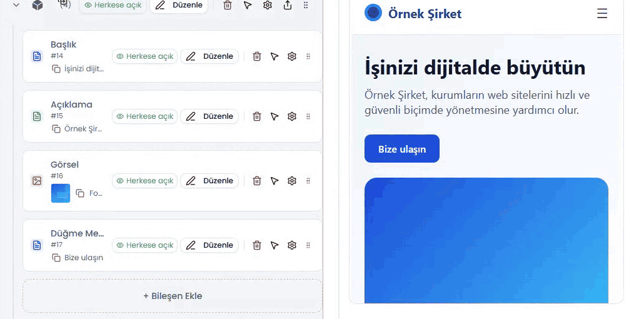Click Başlık component document icon
This screenshot has width=644, height=319.
[x=37, y=56]
